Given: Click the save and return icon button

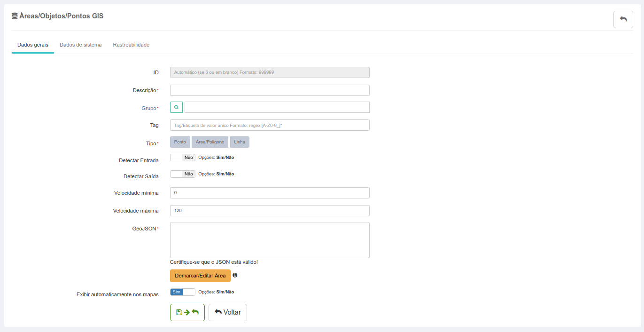Looking at the screenshot, I should pos(187,312).
